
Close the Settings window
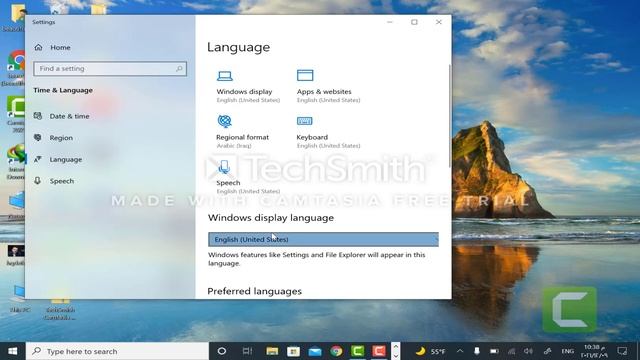439,22
